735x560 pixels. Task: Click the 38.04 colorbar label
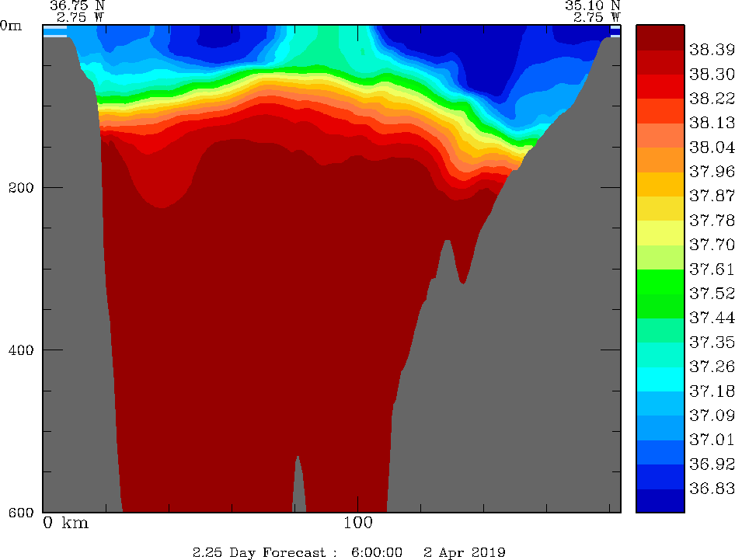point(712,147)
